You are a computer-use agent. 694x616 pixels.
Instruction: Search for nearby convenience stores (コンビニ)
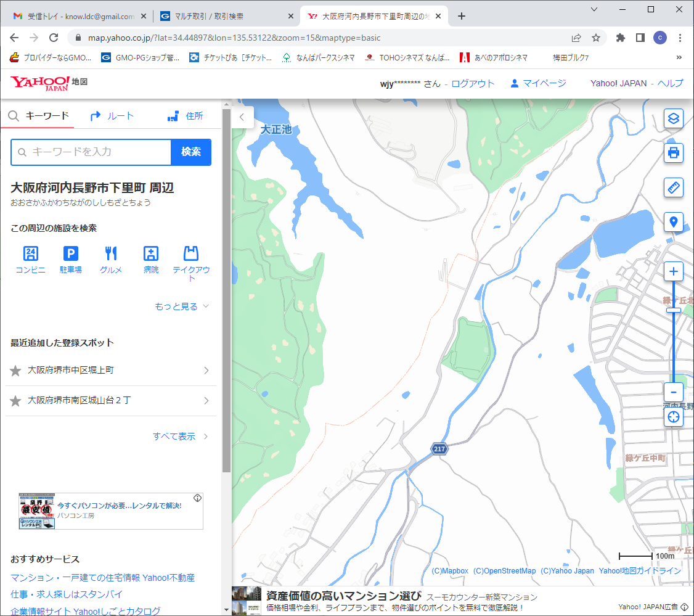[x=30, y=259]
